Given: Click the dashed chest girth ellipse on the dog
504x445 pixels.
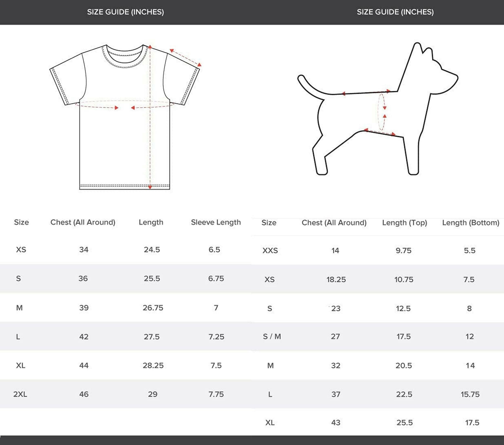Looking at the screenshot, I should tap(381, 112).
